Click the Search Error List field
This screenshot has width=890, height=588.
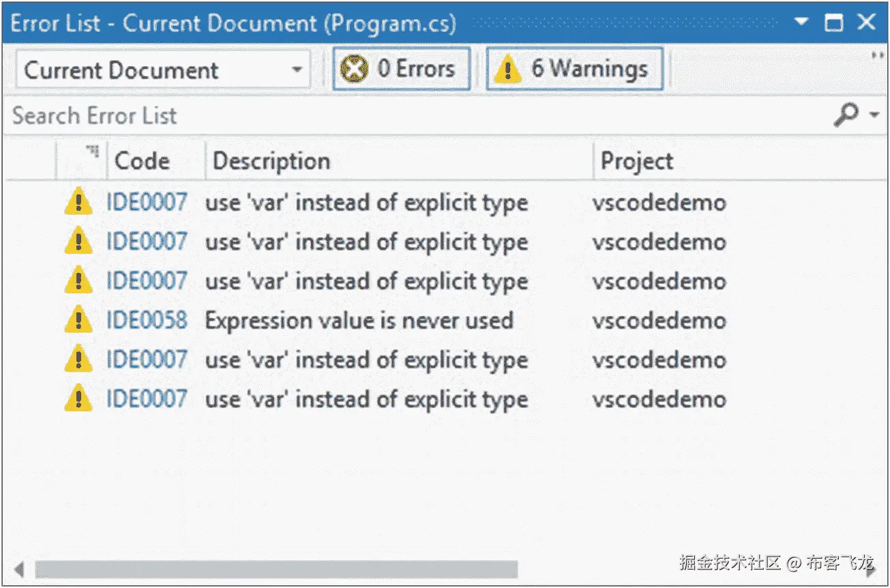pyautogui.click(x=409, y=115)
